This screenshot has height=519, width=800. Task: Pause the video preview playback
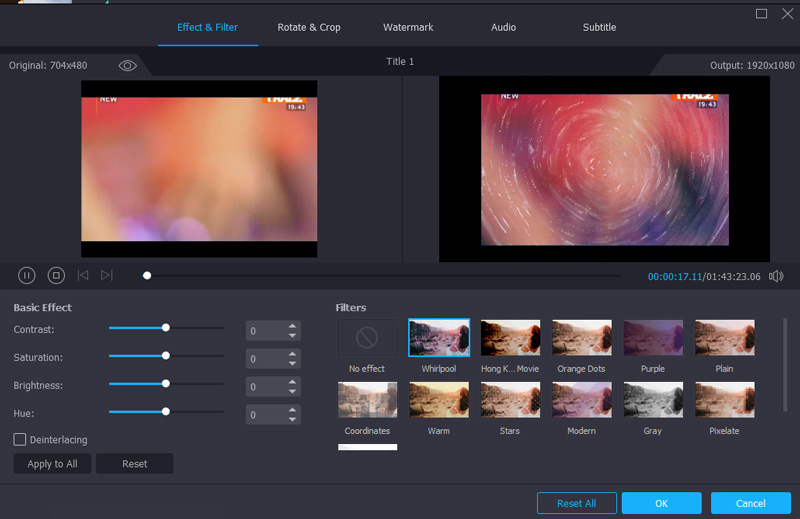(27, 275)
